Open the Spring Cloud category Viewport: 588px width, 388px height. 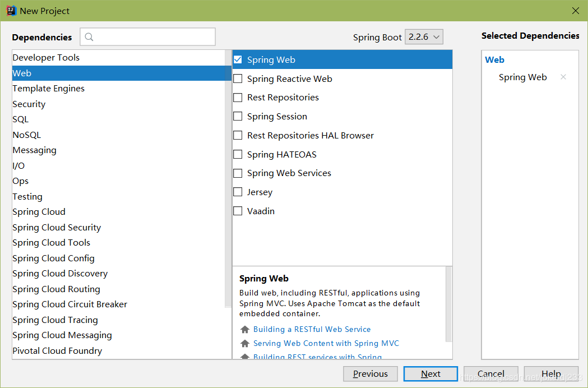tap(118, 211)
